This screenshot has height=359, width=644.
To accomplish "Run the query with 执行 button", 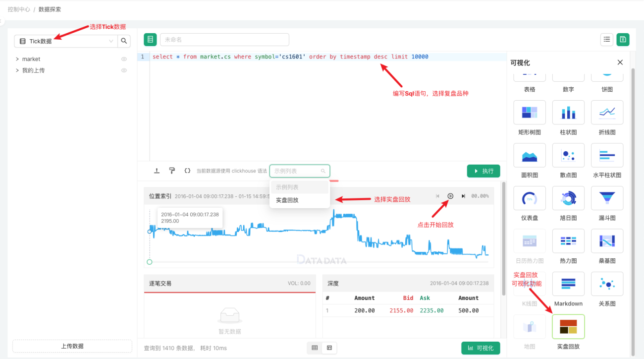I will pyautogui.click(x=483, y=171).
